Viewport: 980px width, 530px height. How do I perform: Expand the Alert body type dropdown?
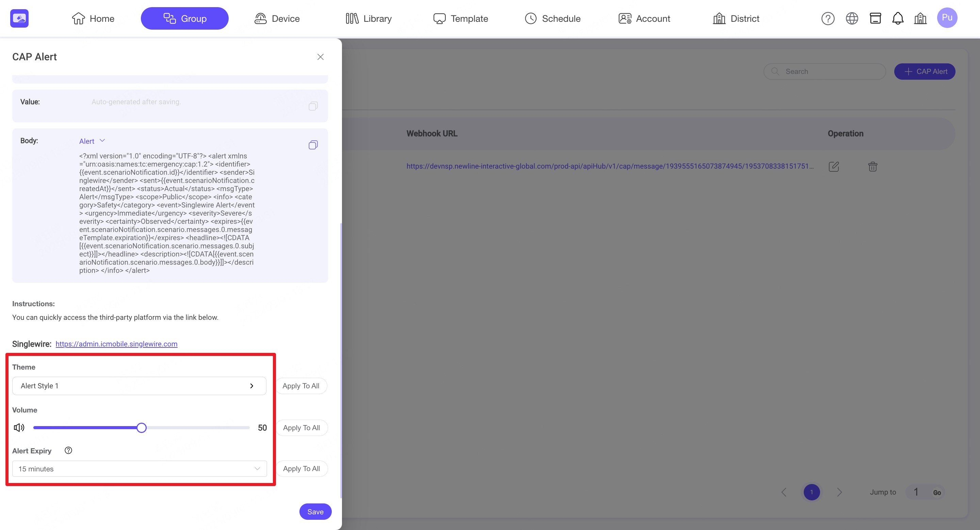click(92, 141)
